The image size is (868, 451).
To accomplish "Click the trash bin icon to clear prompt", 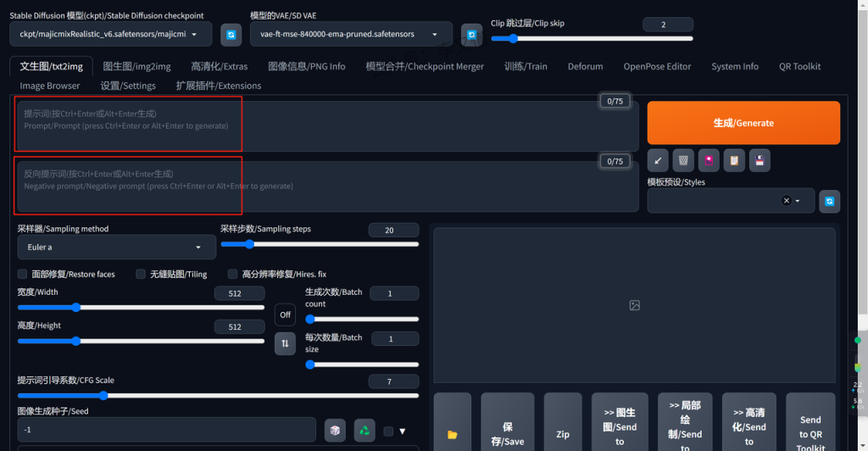I will 683,160.
